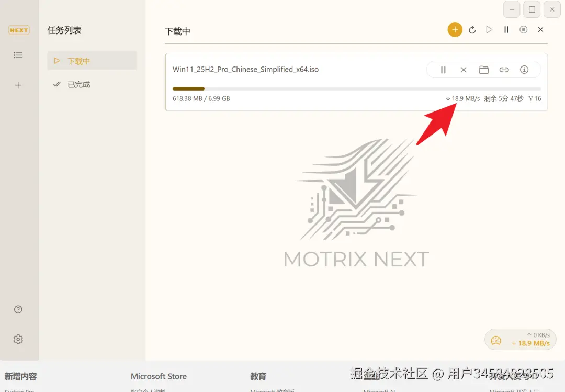Image resolution: width=565 pixels, height=392 pixels.
Task: Delete all tasks with toolbar X icon
Action: [540, 30]
